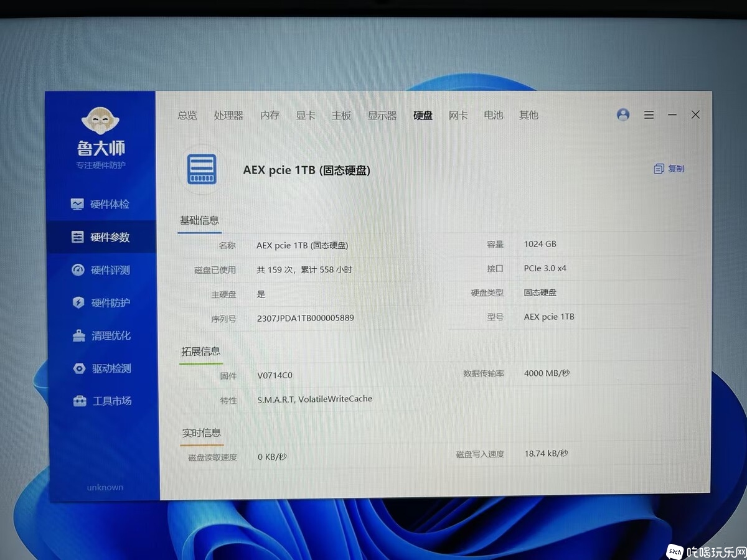747x560 pixels.
Task: Open 驱动检测 driver check section
Action: (102, 368)
